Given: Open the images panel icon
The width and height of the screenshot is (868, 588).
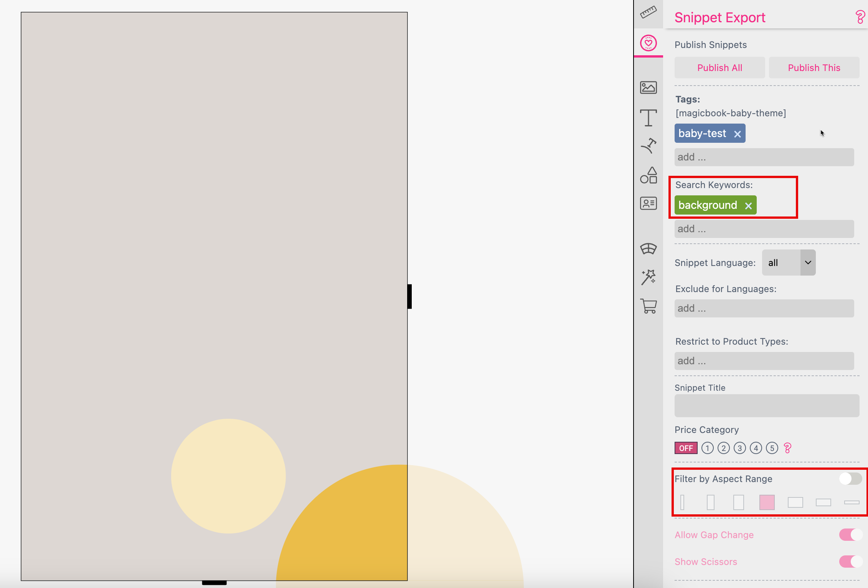Looking at the screenshot, I should 648,88.
